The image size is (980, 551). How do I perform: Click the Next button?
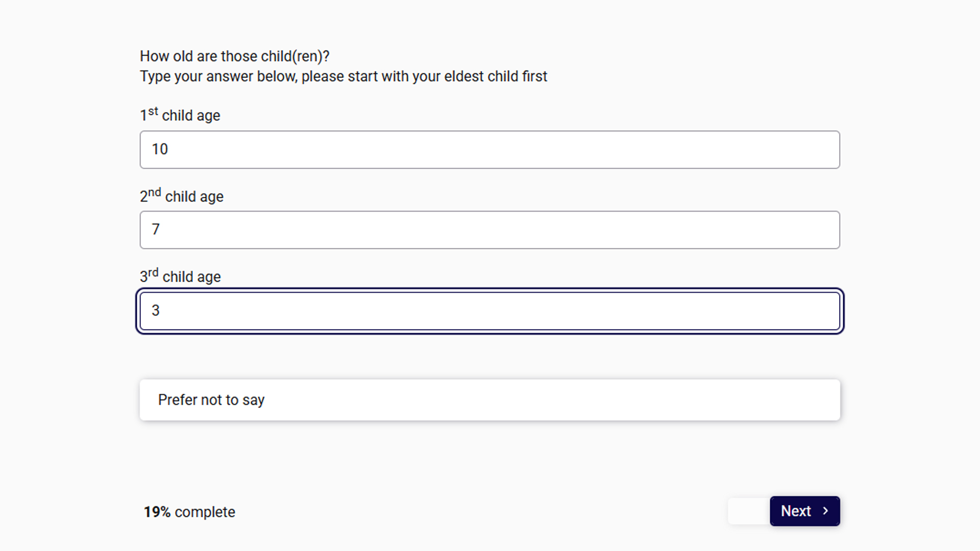coord(804,511)
